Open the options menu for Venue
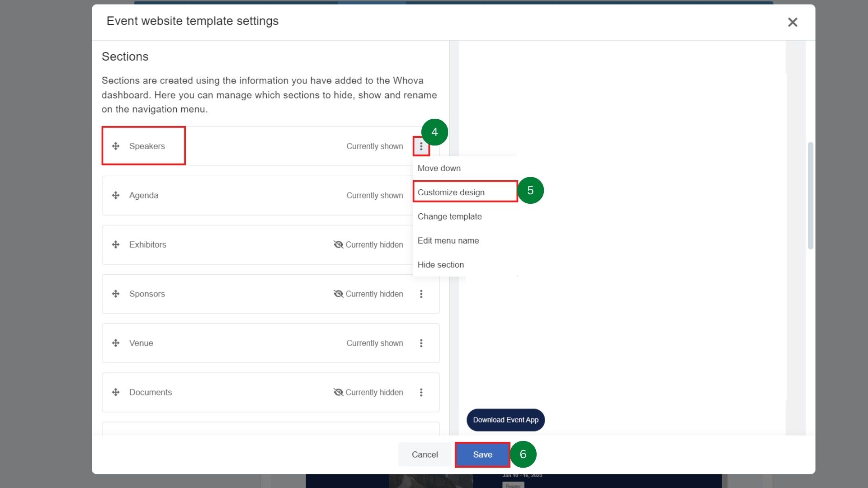Screen dimensions: 868x488 tap(421, 343)
